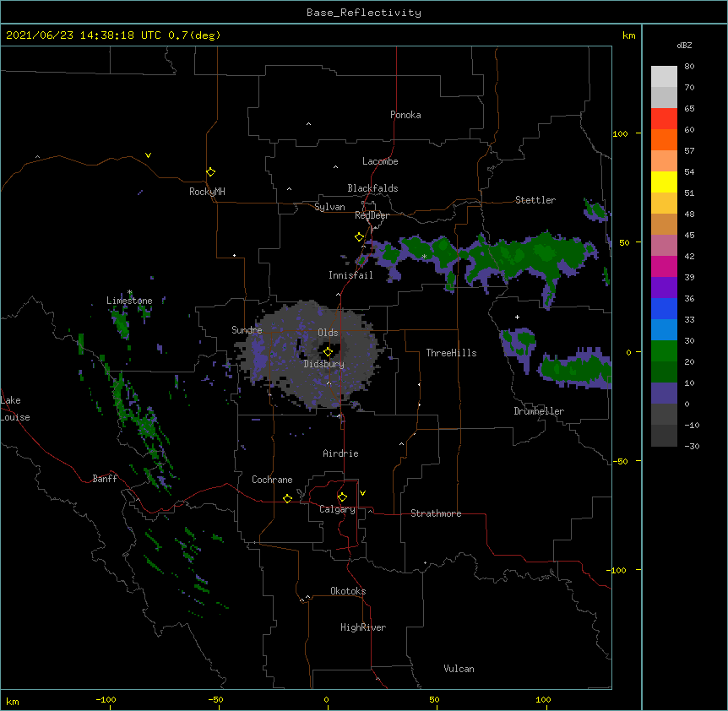The width and height of the screenshot is (728, 711).
Task: Click the Cochrane town label
Action: (272, 480)
